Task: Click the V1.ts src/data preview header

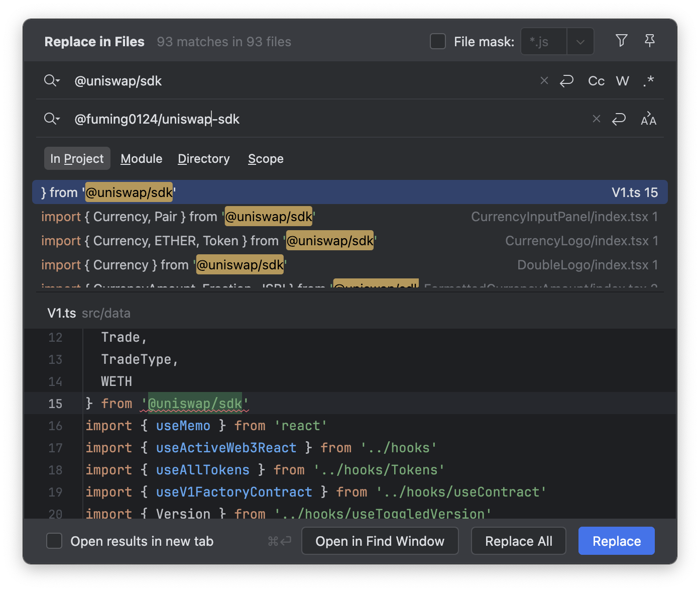Action: click(89, 313)
